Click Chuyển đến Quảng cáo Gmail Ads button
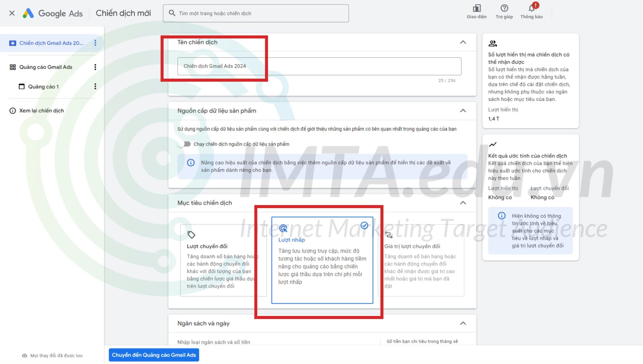This screenshot has width=643, height=364. click(154, 355)
